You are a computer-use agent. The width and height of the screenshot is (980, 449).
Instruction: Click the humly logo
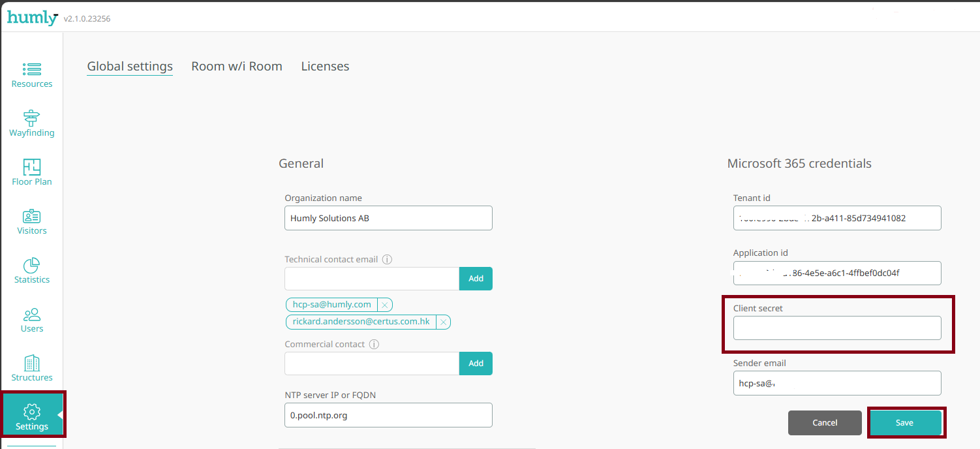point(33,18)
